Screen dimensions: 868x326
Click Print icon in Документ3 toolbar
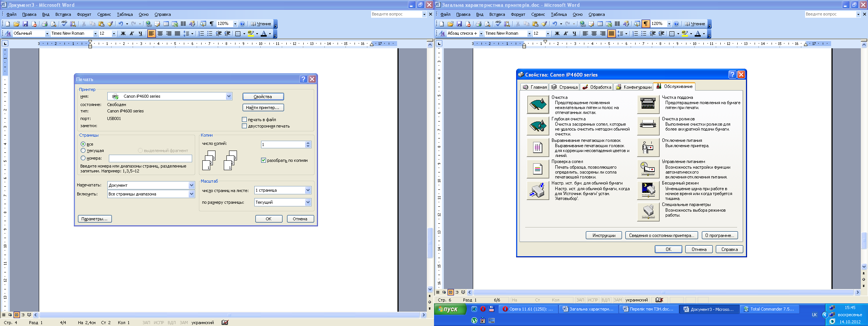pyautogui.click(x=44, y=24)
